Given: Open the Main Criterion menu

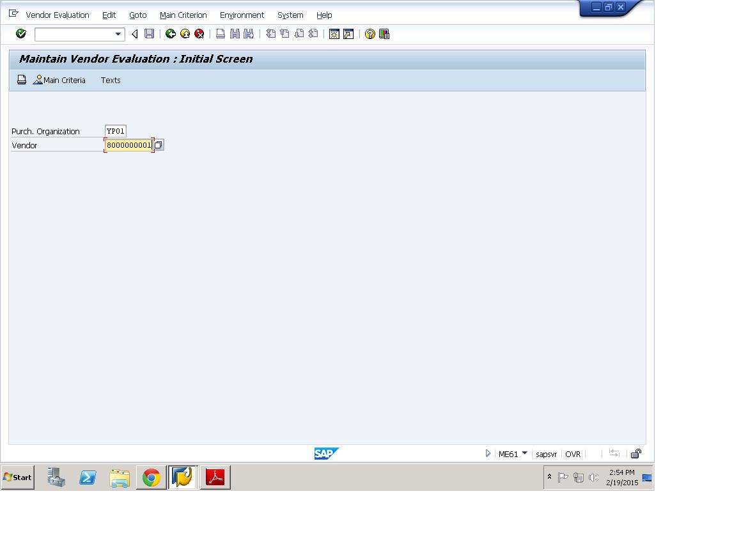Looking at the screenshot, I should [183, 15].
